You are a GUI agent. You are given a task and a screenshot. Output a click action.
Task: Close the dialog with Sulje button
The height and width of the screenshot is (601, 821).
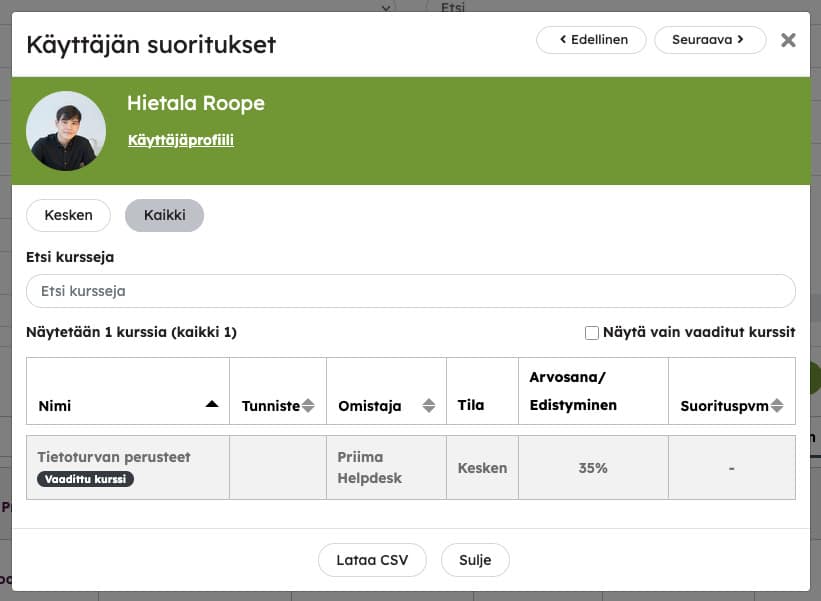(x=475, y=560)
